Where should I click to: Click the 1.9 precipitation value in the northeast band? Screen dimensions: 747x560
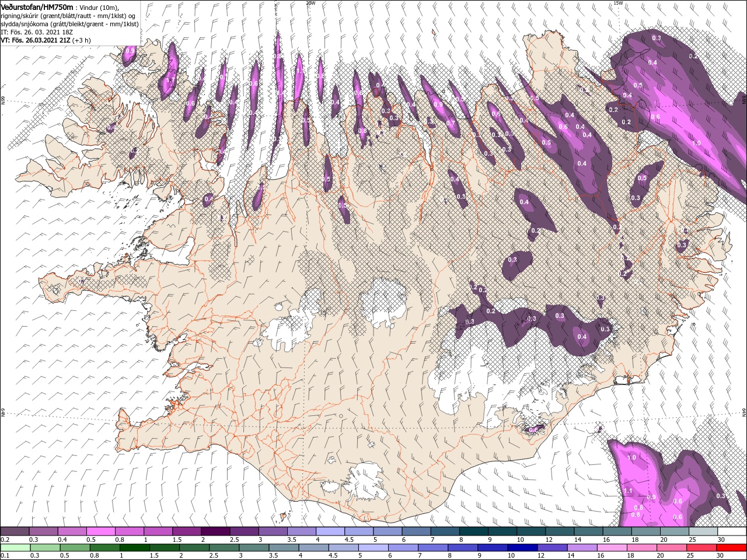[696, 143]
